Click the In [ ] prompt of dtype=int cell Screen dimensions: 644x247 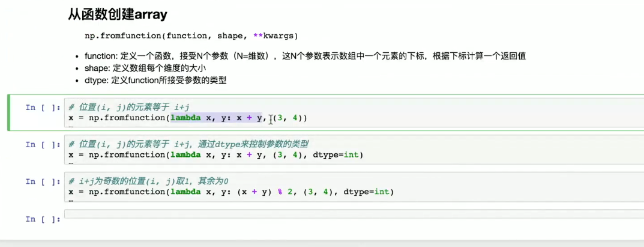click(x=43, y=144)
